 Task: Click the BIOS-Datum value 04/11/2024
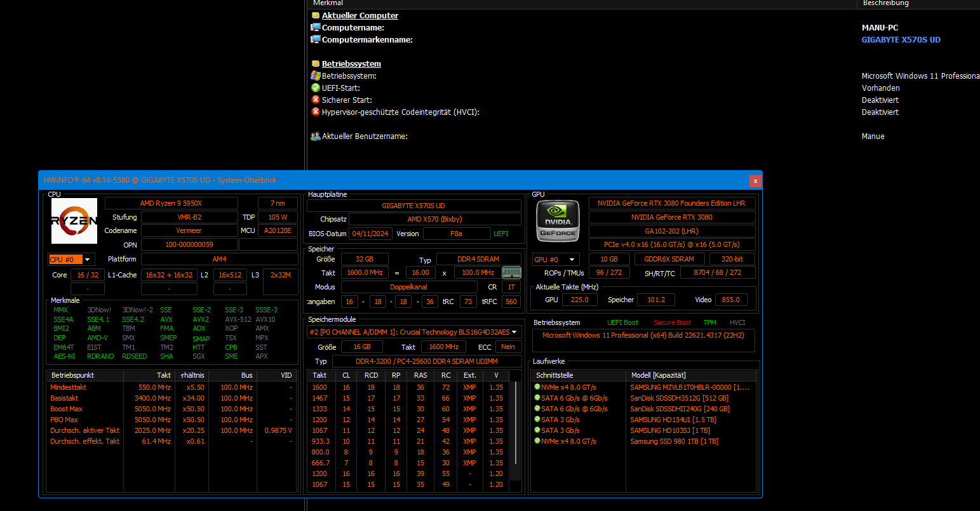tap(370, 234)
